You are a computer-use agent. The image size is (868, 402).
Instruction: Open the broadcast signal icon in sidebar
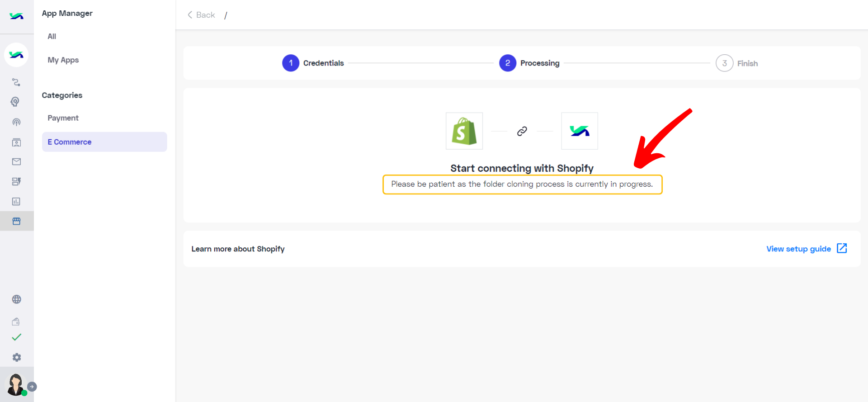pos(16,122)
